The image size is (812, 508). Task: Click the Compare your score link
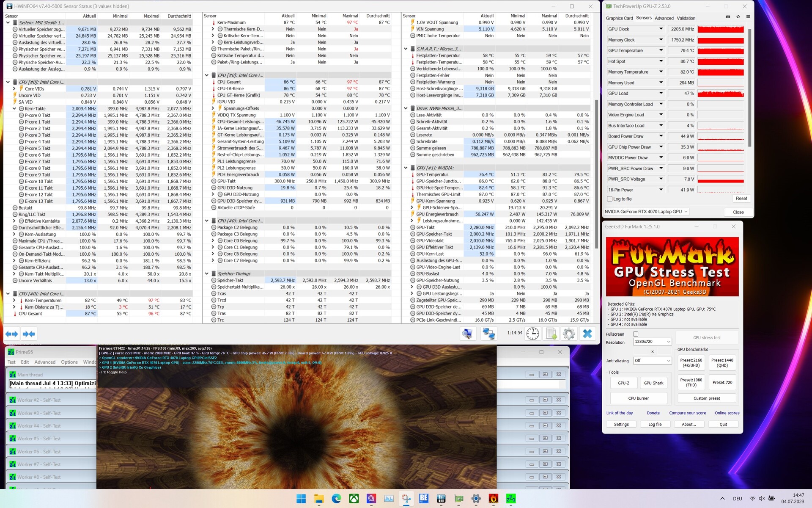point(687,413)
